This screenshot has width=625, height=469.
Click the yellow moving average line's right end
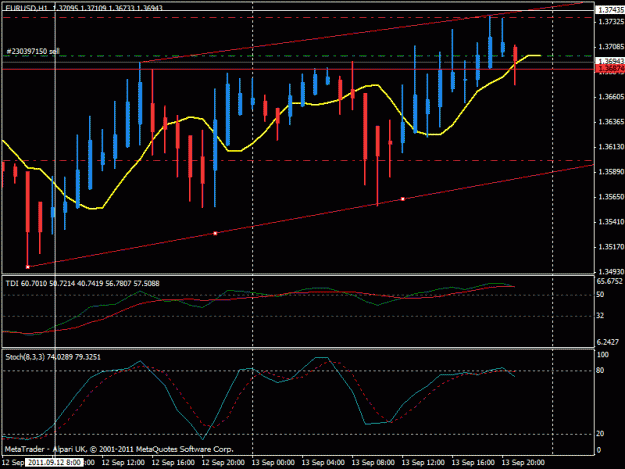pos(540,55)
